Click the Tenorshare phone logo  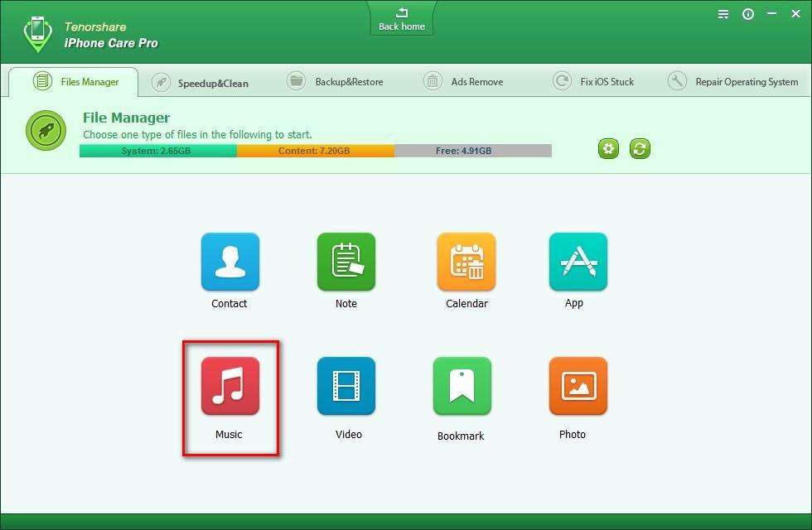click(x=38, y=34)
